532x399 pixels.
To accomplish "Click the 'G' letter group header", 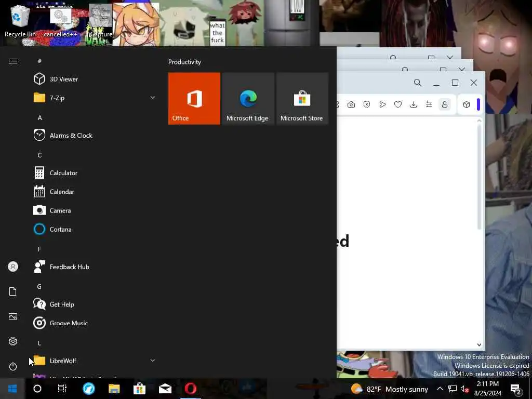I will click(x=39, y=287).
